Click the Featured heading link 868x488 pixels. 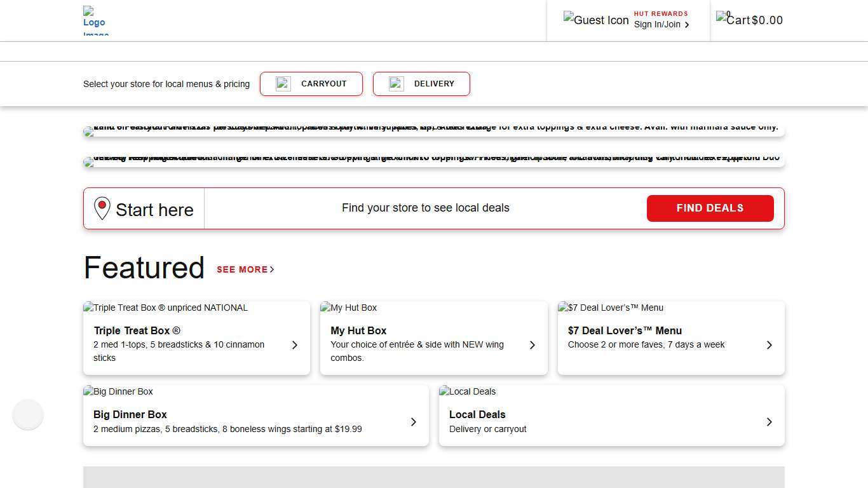[x=144, y=268]
